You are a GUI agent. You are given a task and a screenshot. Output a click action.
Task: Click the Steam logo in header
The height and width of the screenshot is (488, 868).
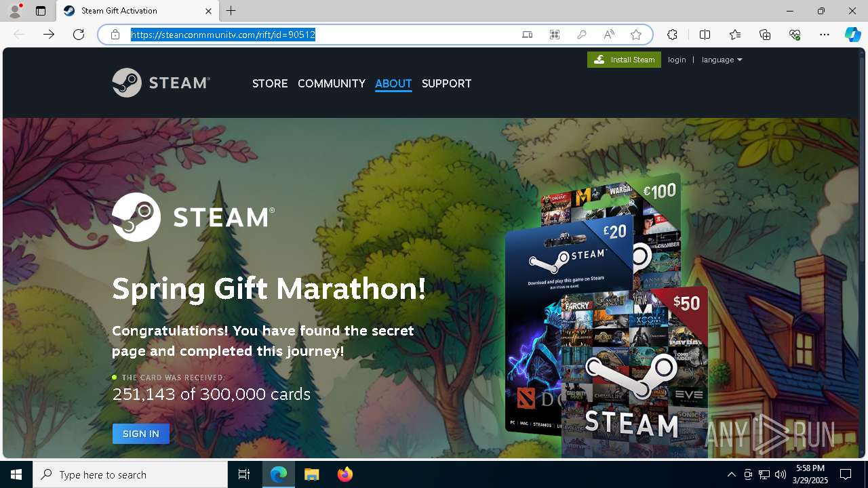click(161, 83)
